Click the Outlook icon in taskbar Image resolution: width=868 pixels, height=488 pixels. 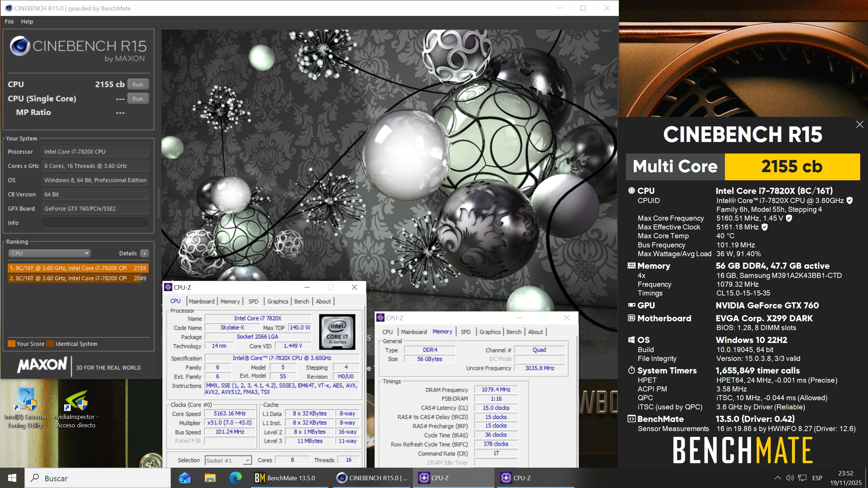(185, 478)
